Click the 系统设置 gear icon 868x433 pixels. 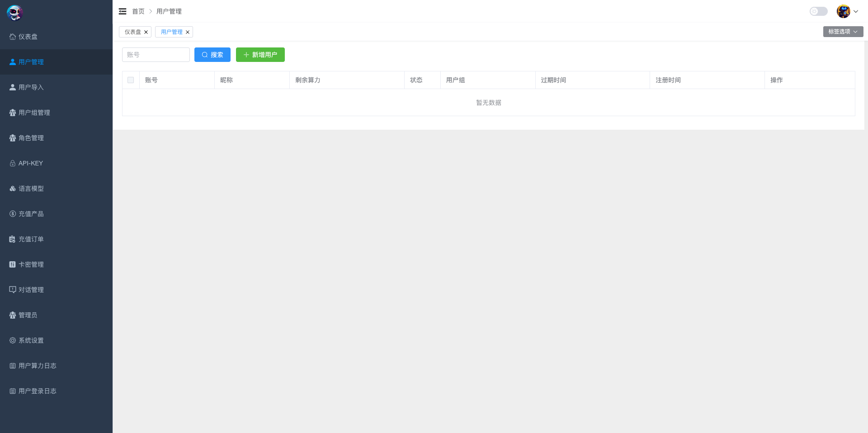click(x=13, y=340)
